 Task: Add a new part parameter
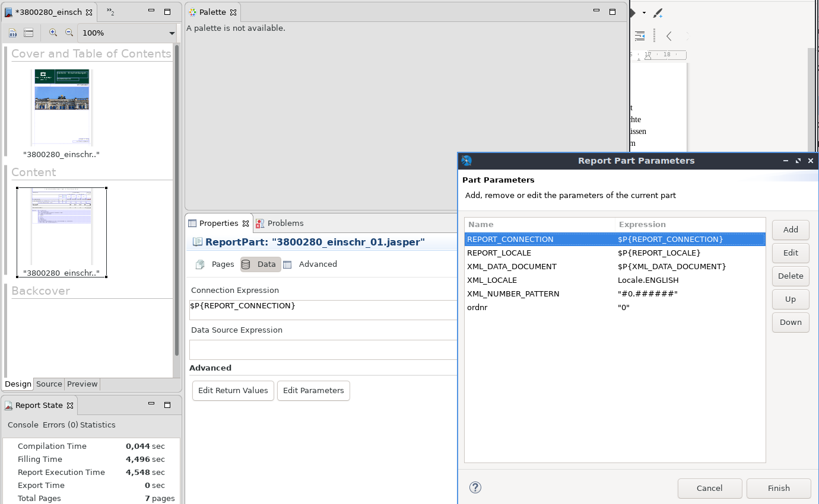pyautogui.click(x=791, y=229)
